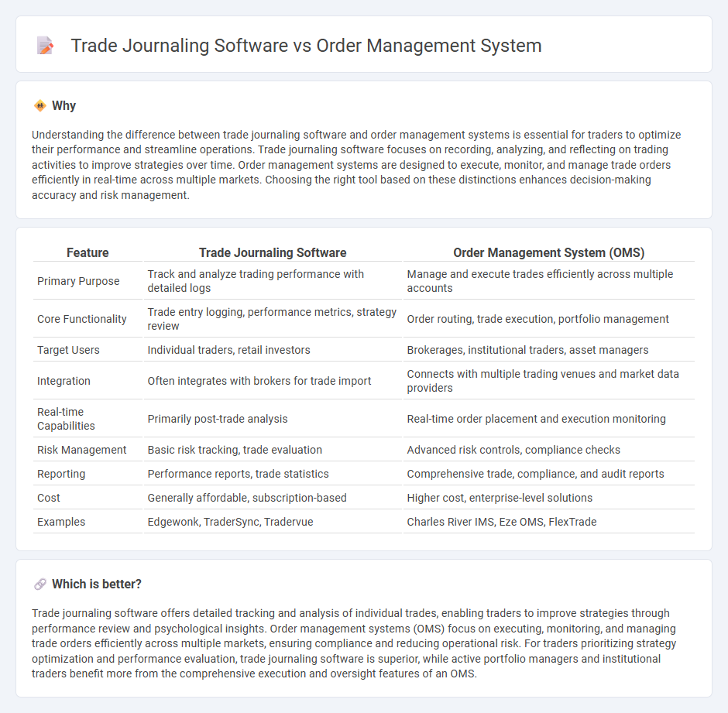Click cell 'Manage and execute trades efficiently across multiple accounts'

click(549, 281)
